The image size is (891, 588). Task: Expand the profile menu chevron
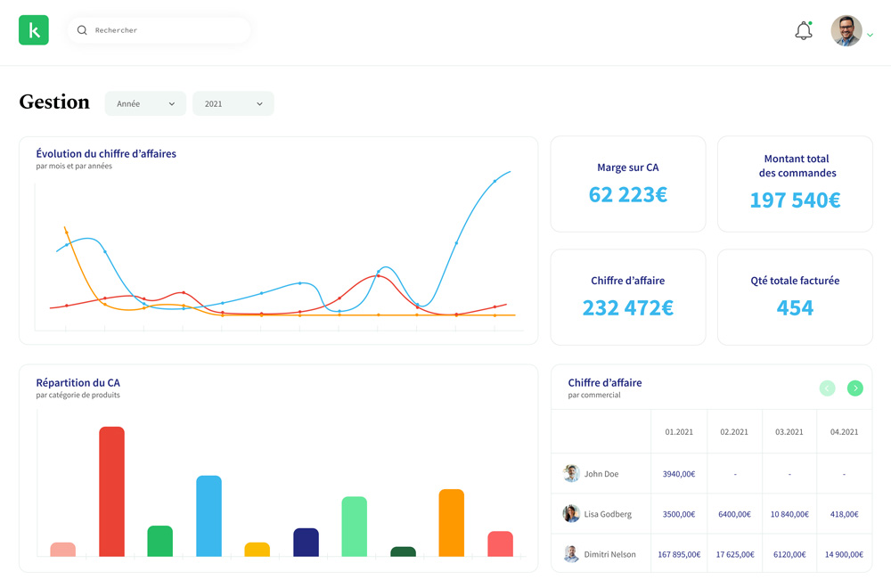(871, 36)
